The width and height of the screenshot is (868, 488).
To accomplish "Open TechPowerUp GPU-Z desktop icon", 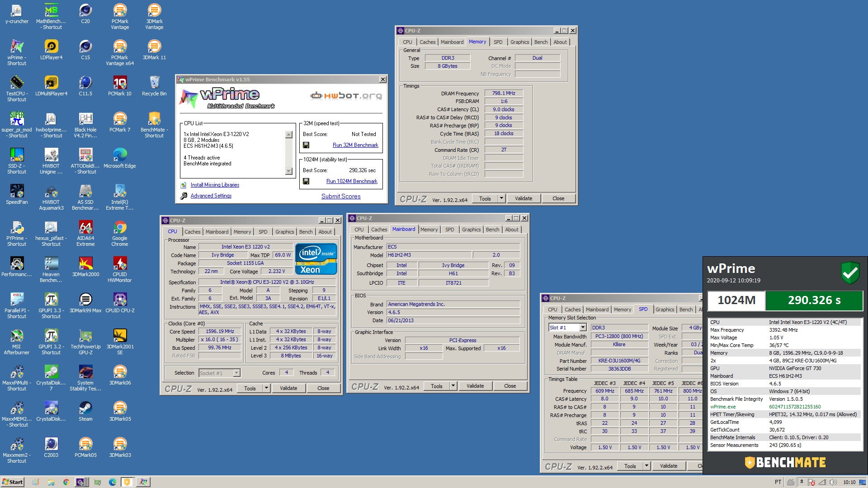I will click(85, 342).
